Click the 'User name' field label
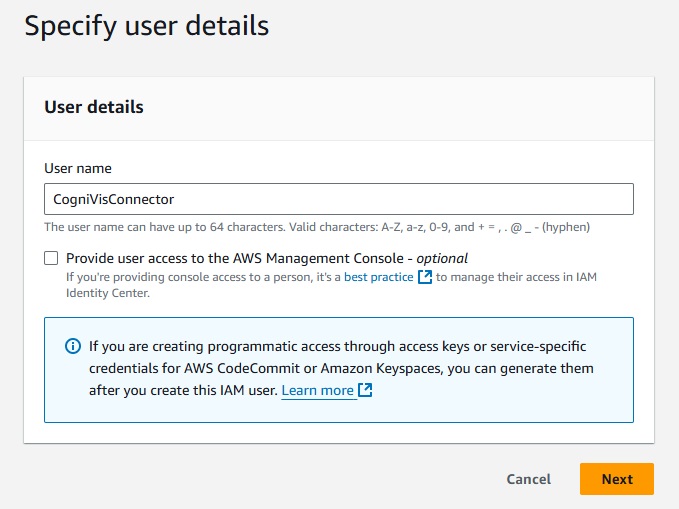679x509 pixels. point(78,168)
